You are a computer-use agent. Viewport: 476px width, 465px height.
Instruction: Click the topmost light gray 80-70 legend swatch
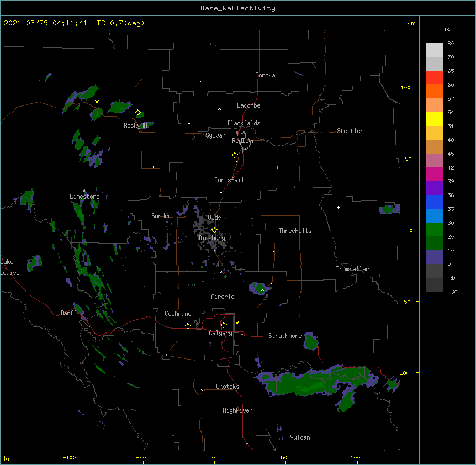434,50
